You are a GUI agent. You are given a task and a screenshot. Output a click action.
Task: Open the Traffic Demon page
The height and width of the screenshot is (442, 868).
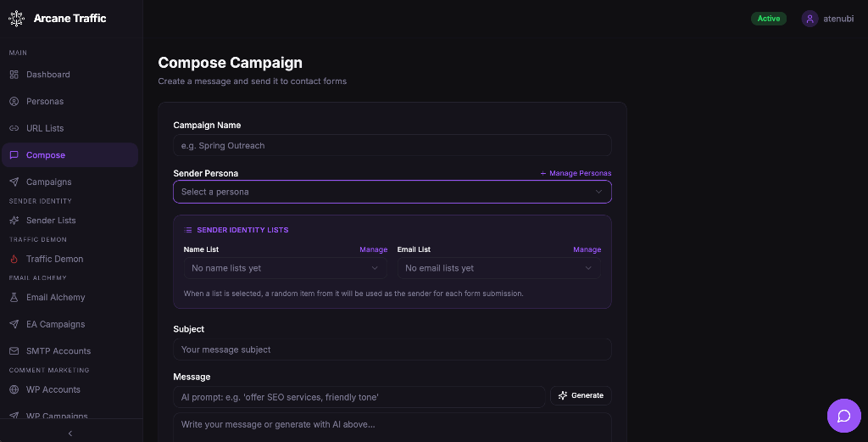(x=70, y=259)
